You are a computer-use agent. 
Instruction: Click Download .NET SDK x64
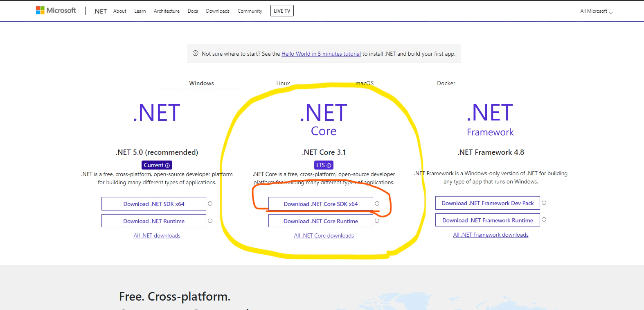154,204
